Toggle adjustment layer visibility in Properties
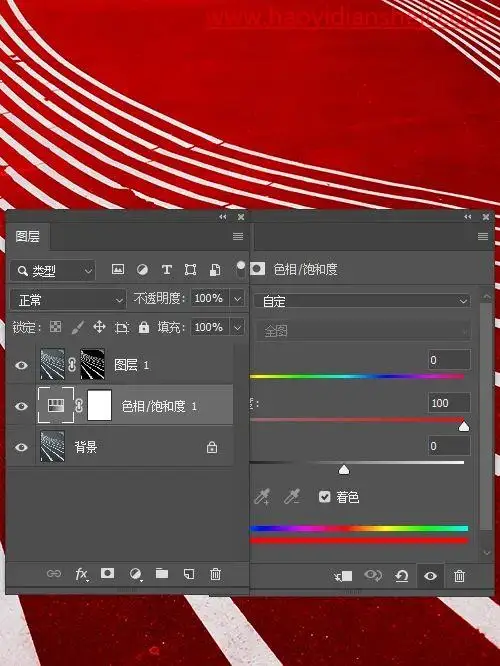The image size is (500, 666). (430, 576)
